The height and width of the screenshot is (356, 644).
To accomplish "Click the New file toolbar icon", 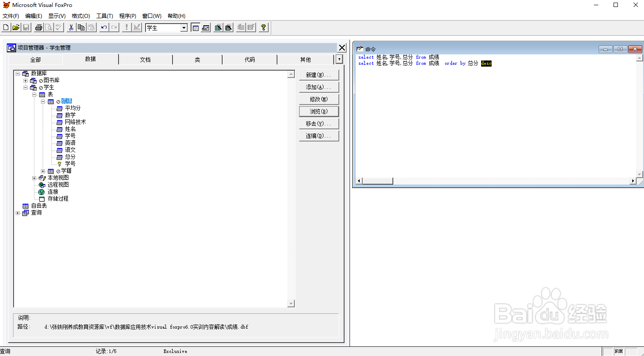I will tap(6, 27).
